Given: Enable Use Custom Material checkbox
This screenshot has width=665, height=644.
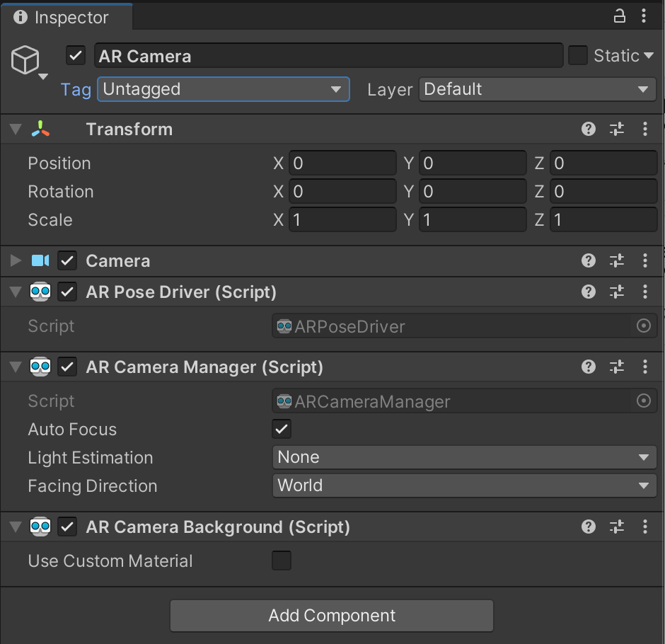Looking at the screenshot, I should click(282, 560).
